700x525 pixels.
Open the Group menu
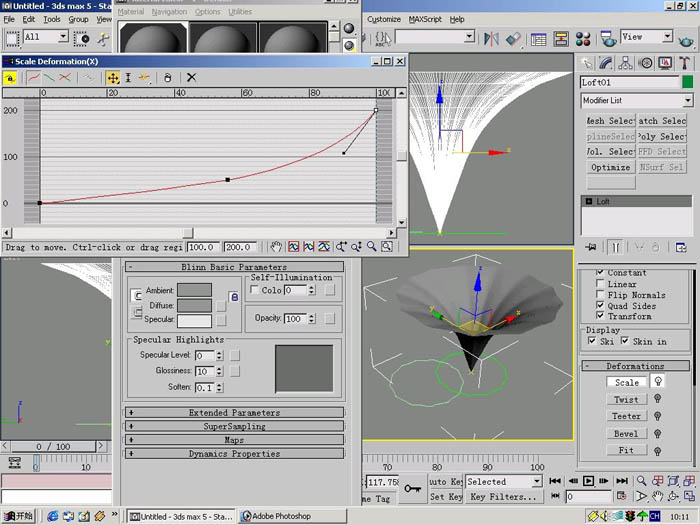point(78,20)
